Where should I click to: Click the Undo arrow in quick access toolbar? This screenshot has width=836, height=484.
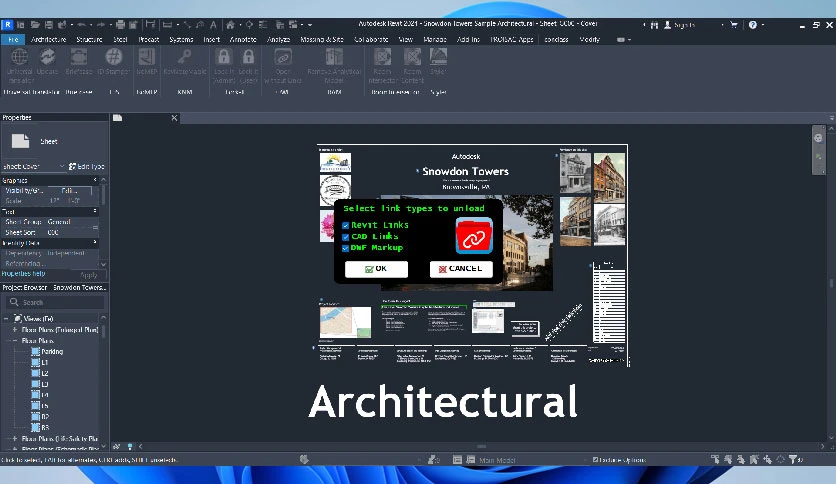[82, 25]
